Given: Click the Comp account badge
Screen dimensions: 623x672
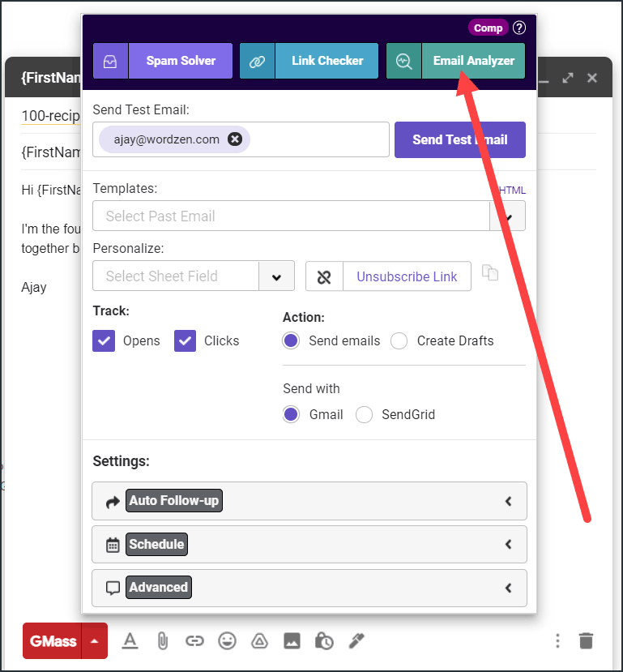Looking at the screenshot, I should click(489, 28).
